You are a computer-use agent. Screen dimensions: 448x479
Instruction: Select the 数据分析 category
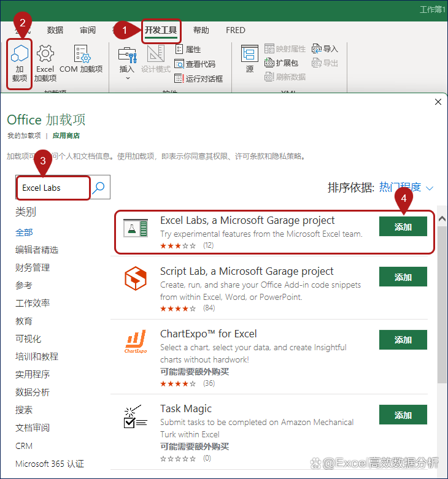(x=33, y=392)
